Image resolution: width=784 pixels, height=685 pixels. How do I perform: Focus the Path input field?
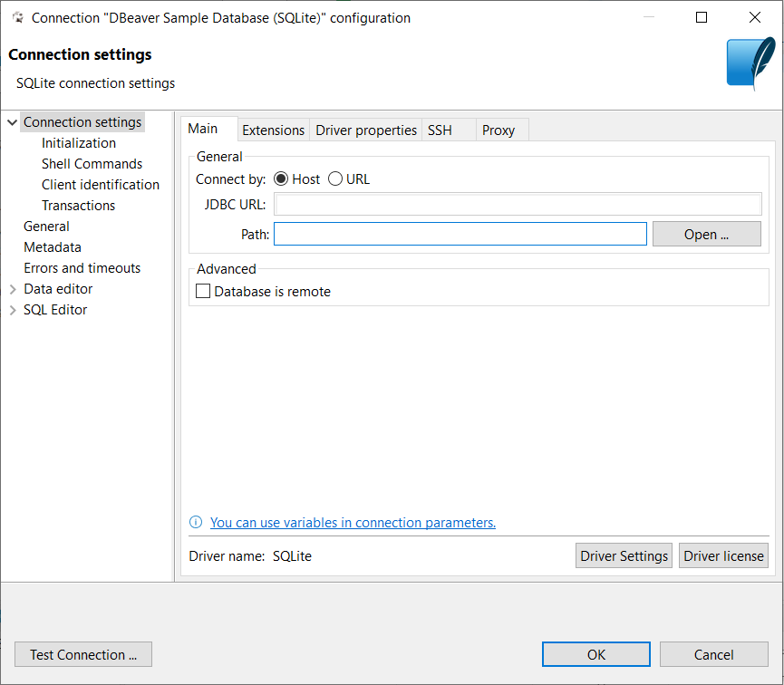click(x=460, y=234)
